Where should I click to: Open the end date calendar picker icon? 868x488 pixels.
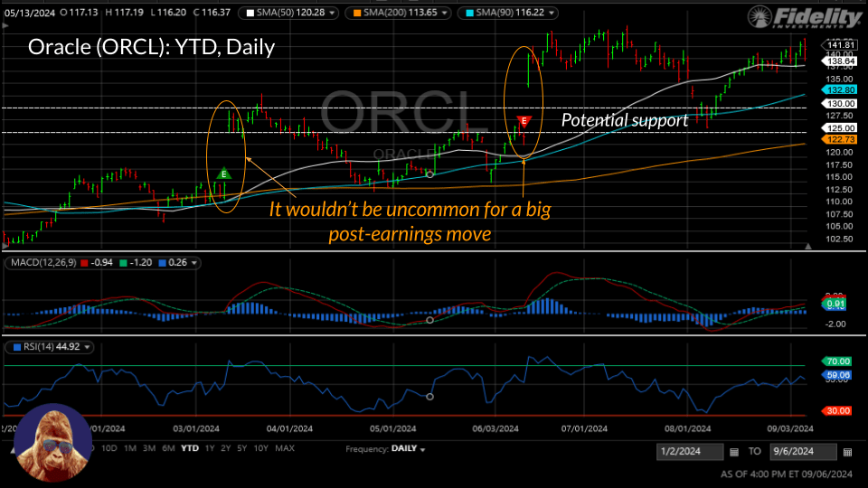tap(847, 451)
